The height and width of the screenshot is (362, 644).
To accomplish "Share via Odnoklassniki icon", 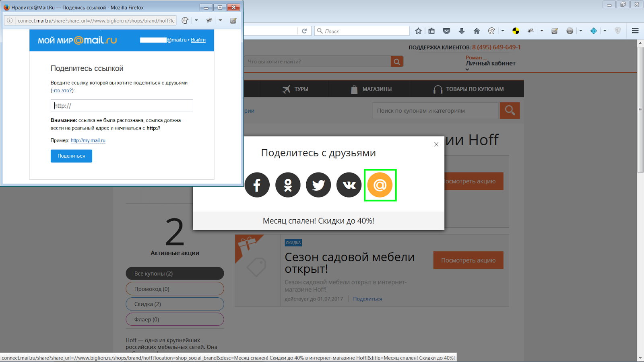I will click(x=288, y=185).
